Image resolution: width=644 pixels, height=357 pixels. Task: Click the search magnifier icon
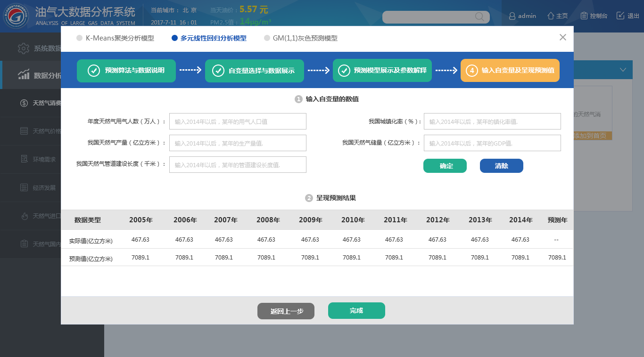tap(479, 16)
